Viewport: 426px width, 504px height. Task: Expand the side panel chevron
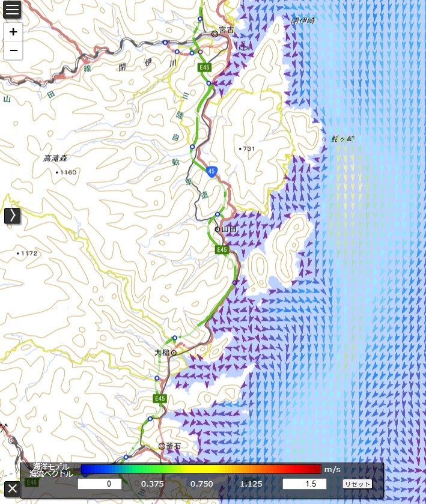coord(12,216)
